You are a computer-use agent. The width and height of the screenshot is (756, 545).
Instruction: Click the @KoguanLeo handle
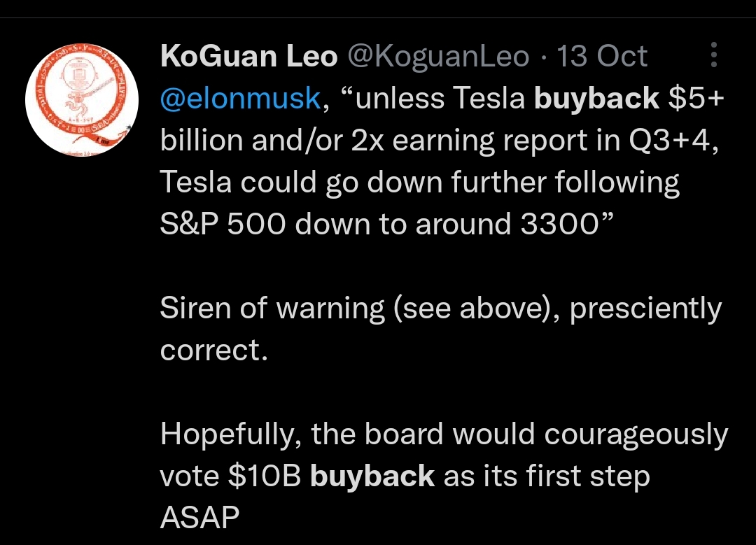(438, 57)
